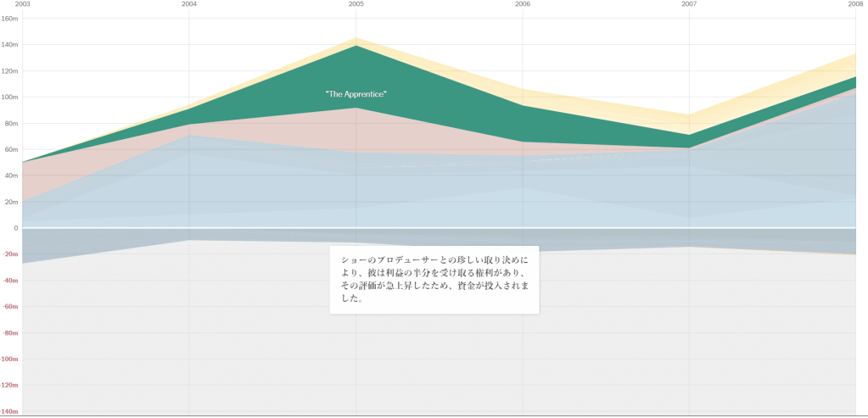
Task: Click the -60m y-axis label
Action: click(x=9, y=307)
